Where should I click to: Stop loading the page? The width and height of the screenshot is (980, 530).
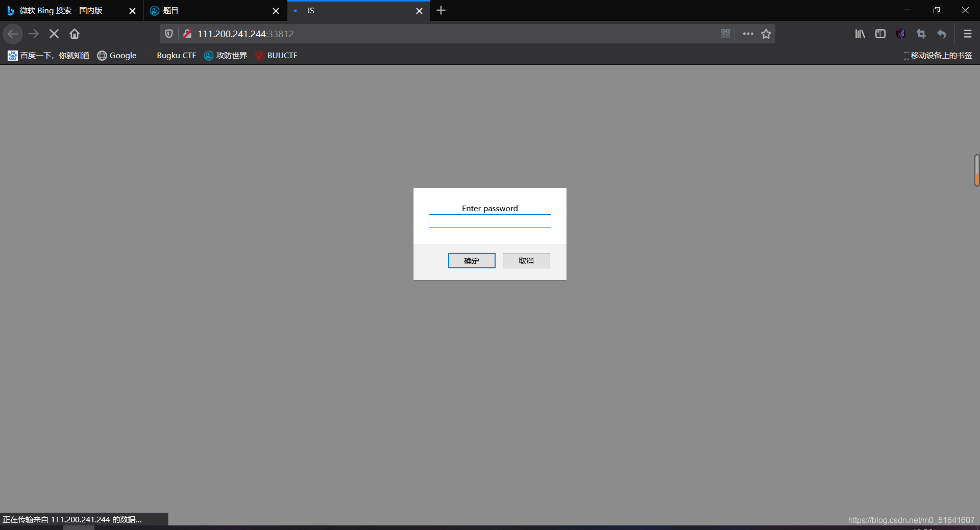coord(54,34)
